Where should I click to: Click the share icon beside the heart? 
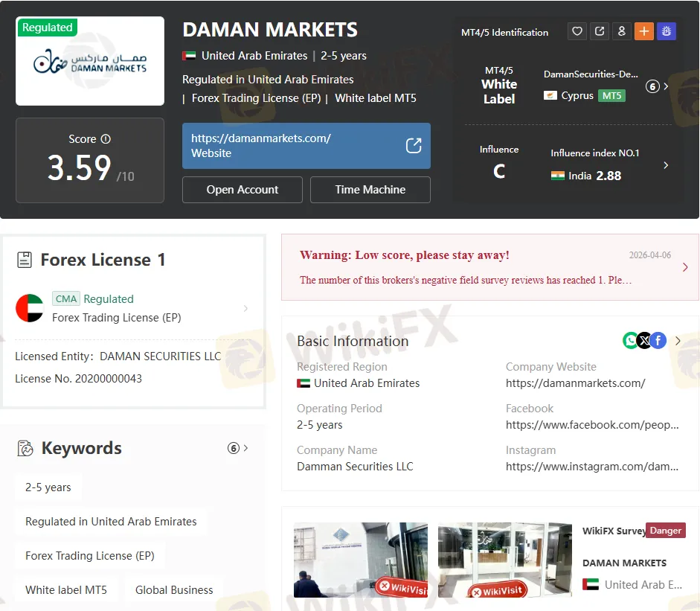[x=599, y=32]
